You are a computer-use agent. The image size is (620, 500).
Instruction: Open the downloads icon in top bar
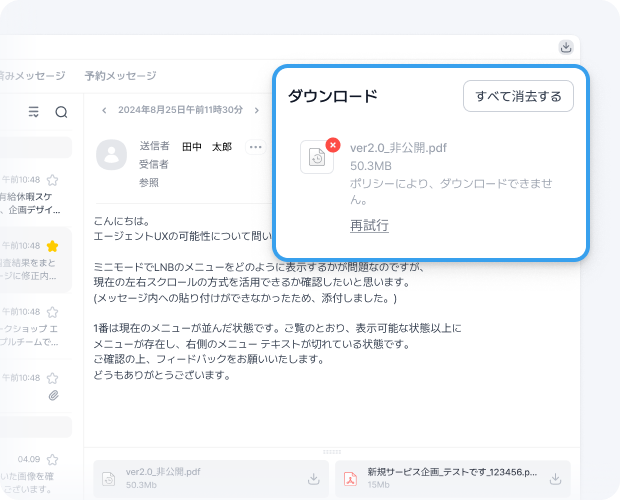(x=566, y=47)
